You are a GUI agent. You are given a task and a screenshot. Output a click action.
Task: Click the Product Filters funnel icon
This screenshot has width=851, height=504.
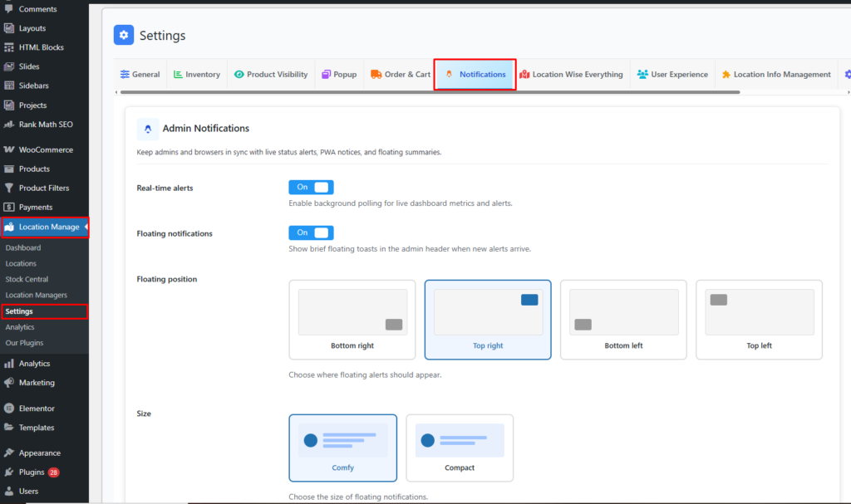pos(9,188)
